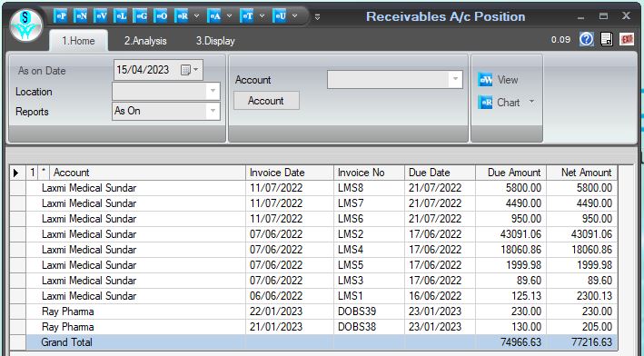
Task: Sort by the Invoice No column header
Action: pyautogui.click(x=369, y=173)
